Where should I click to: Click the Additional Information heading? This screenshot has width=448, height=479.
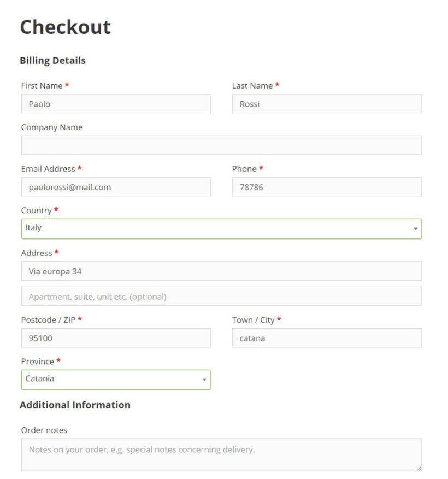pos(75,405)
